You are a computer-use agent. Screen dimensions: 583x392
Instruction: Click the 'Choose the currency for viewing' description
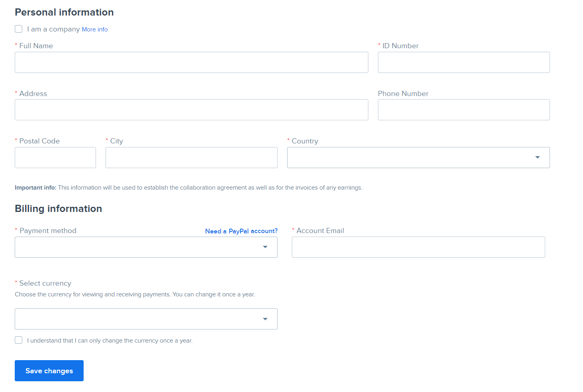[x=135, y=294]
